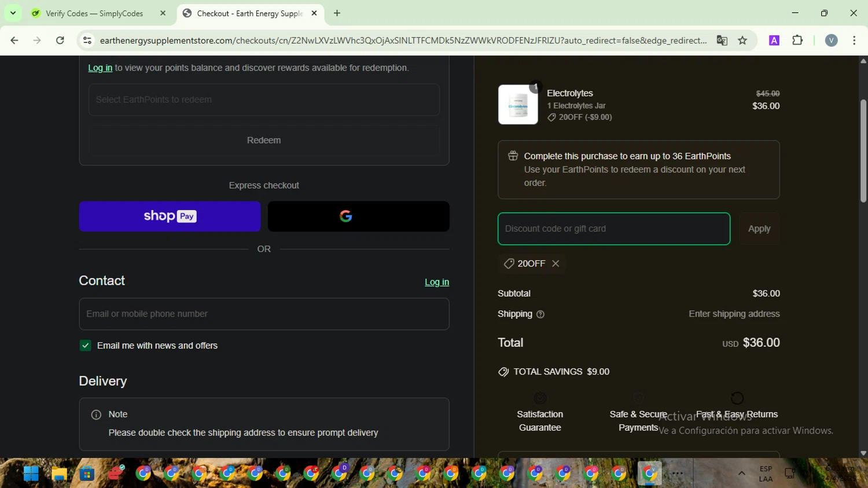Pay with Google Pay button
This screenshot has height=488, width=868.
click(x=358, y=217)
